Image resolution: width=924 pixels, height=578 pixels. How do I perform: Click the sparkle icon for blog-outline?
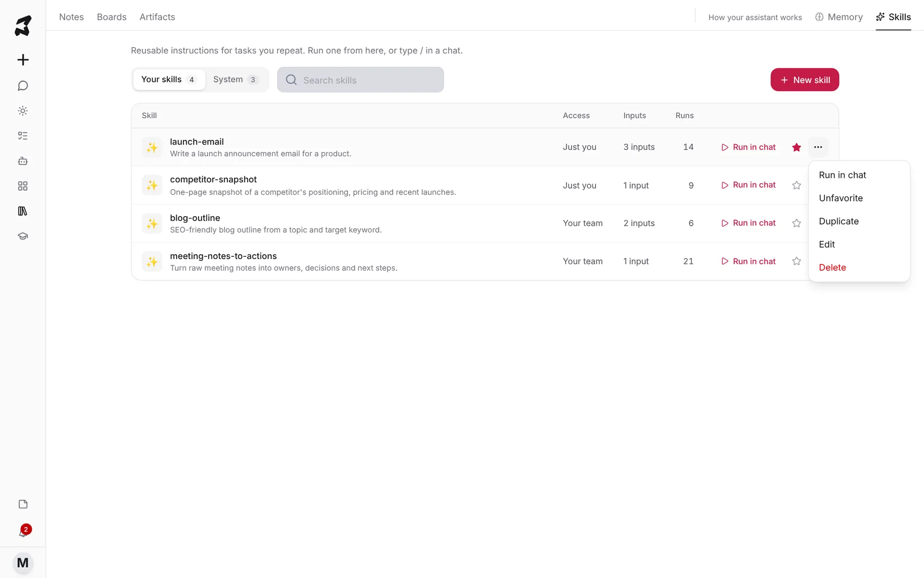(x=152, y=223)
